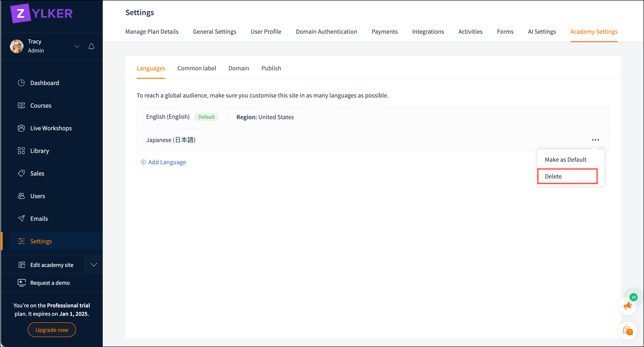Click the notification bell icon
Image resolution: width=644 pixels, height=347 pixels.
tap(91, 46)
